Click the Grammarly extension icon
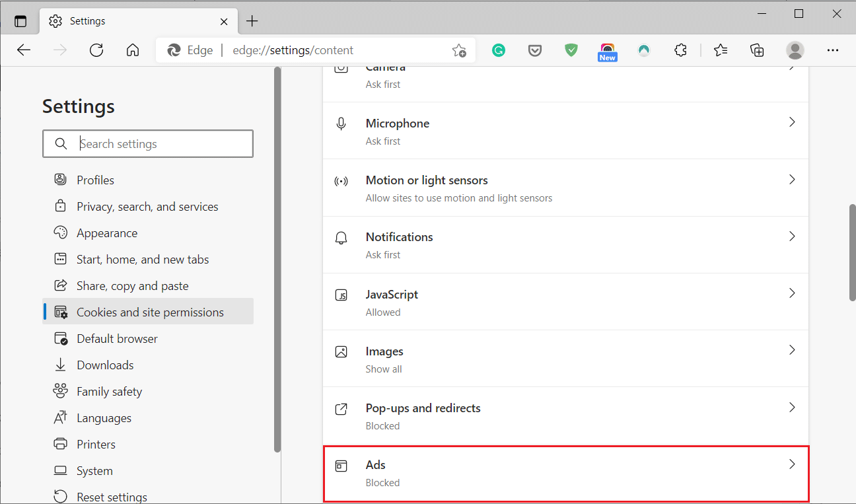 click(499, 50)
